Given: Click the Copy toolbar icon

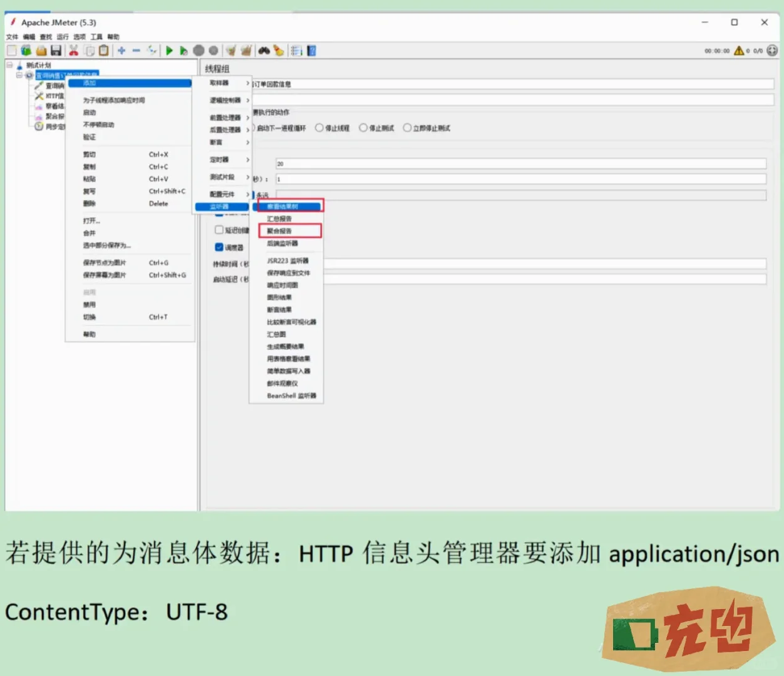Looking at the screenshot, I should pos(89,51).
